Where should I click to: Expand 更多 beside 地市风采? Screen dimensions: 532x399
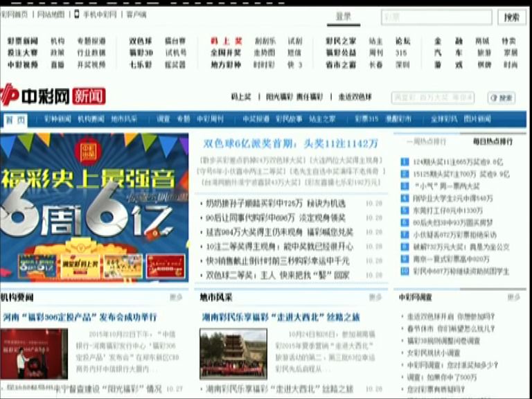click(375, 297)
